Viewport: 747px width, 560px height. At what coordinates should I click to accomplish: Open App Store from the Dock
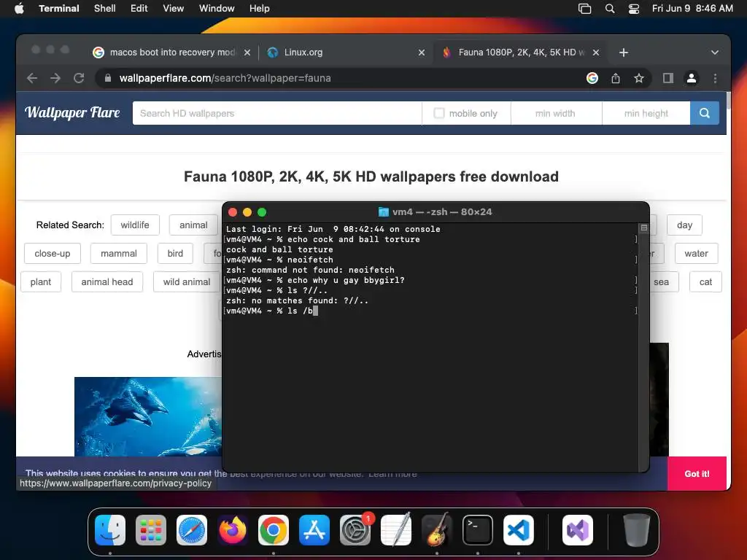coord(314,530)
